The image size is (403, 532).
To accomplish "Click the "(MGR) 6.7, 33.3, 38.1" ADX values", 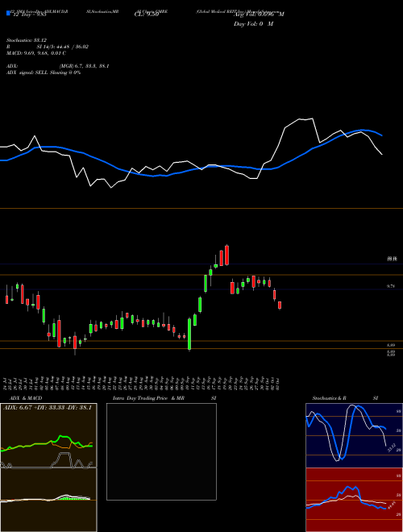I will tap(84, 66).
